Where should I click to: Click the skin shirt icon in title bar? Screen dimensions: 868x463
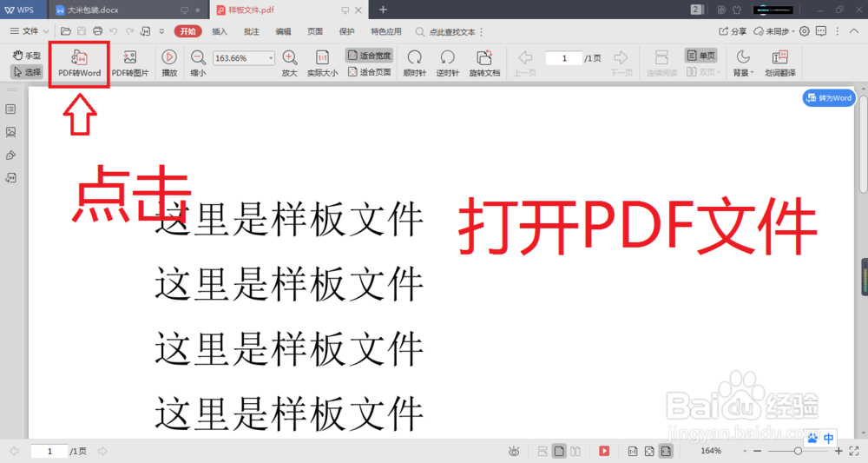point(737,10)
